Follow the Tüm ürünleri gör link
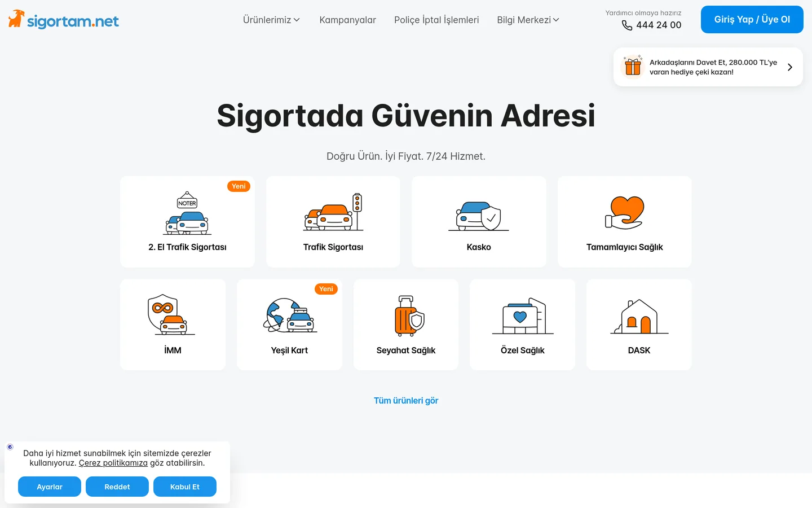Image resolution: width=812 pixels, height=508 pixels. point(406,400)
